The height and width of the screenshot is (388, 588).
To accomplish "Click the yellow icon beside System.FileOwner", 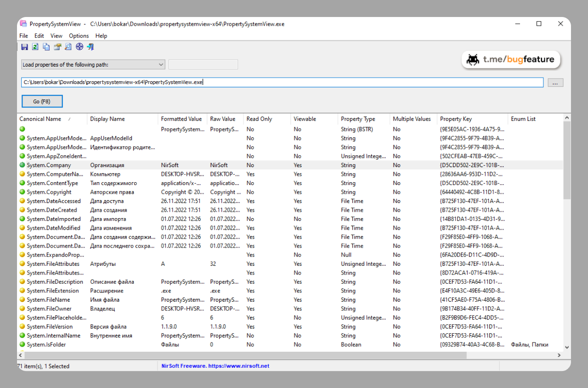I will click(22, 309).
